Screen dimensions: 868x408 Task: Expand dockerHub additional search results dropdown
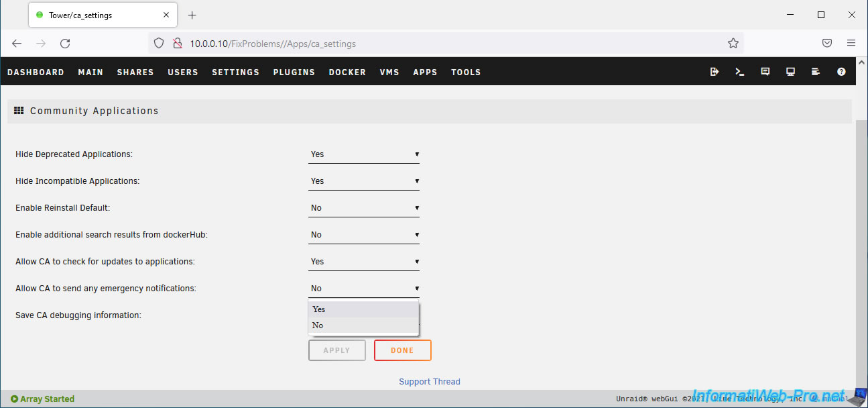coord(364,235)
